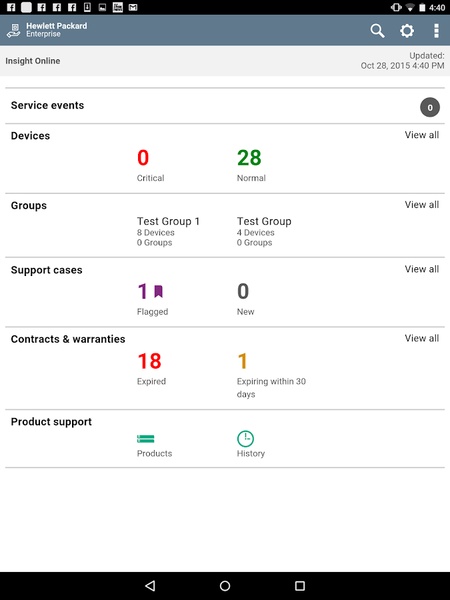
Task: Tap the Hewlett Packard Enterprise logo icon
Action: point(13,31)
